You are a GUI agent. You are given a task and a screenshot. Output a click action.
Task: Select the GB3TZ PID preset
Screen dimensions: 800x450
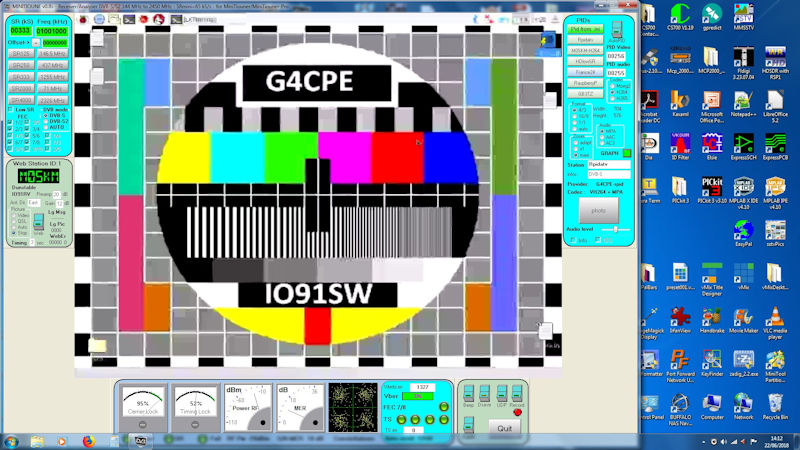click(x=585, y=94)
